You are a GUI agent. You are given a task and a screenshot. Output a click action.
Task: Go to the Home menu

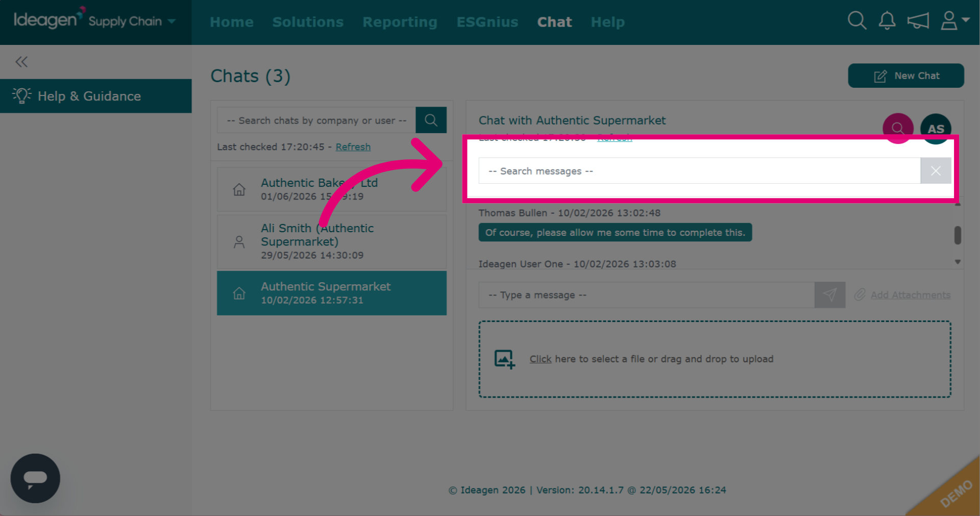[x=232, y=22]
